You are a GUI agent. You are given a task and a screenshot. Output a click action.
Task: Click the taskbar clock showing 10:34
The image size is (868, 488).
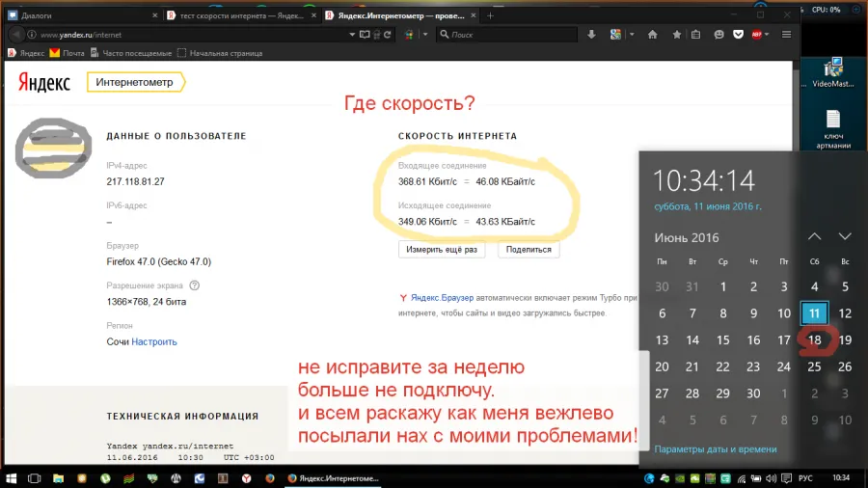(x=841, y=478)
